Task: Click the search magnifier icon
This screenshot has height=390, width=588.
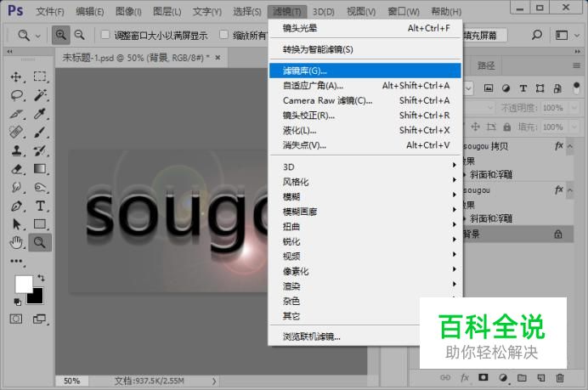Action: (537, 35)
